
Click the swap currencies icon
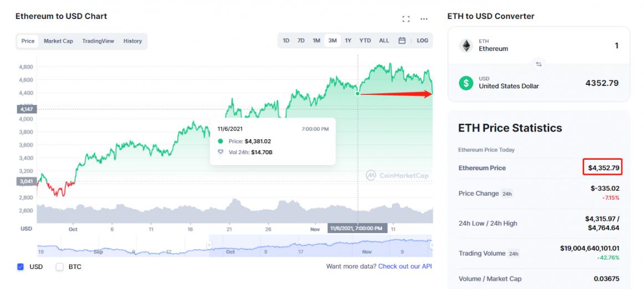(538, 64)
